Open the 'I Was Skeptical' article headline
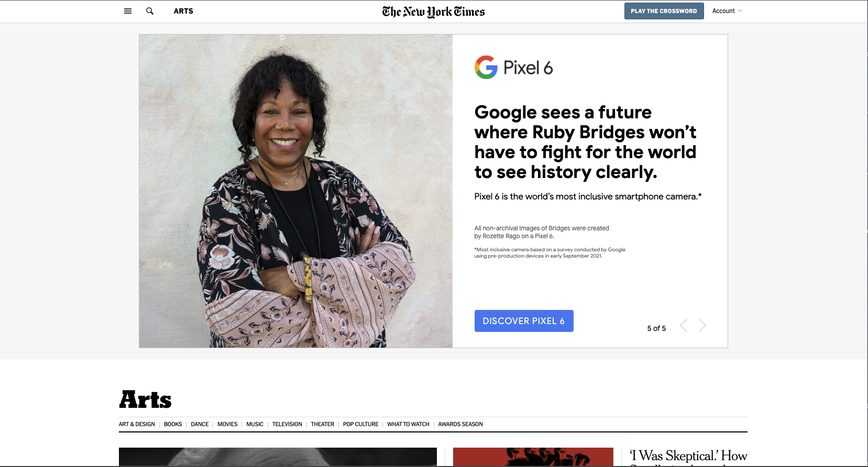The image size is (868, 467). pyautogui.click(x=688, y=457)
